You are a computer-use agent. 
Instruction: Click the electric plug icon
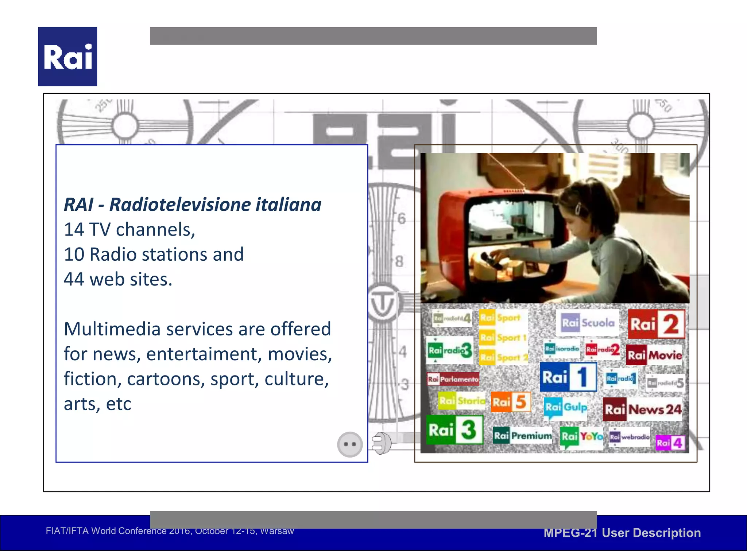pos(382,443)
